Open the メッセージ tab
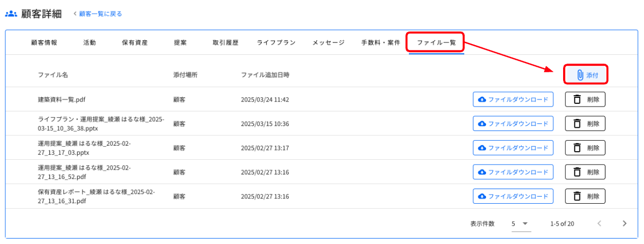Viewport: 644px width, 244px height. [328, 42]
